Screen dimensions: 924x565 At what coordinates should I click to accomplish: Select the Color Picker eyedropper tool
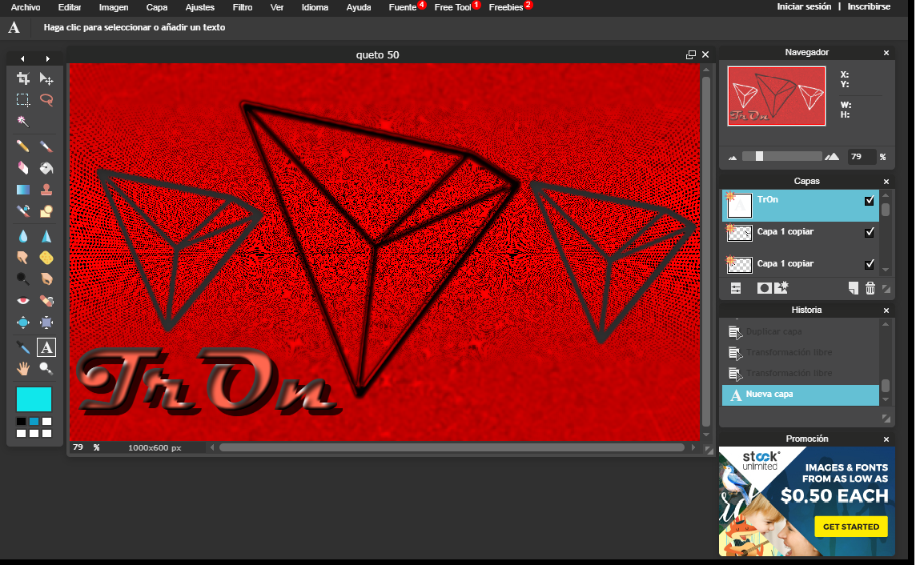23,347
